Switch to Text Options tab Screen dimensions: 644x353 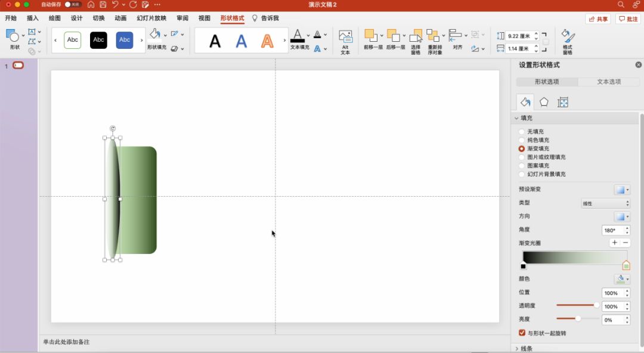609,82
